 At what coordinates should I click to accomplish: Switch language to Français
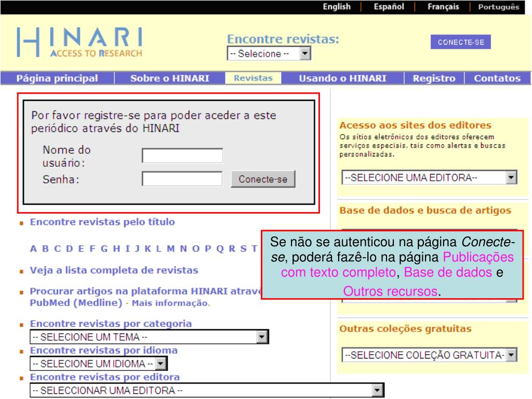point(443,7)
